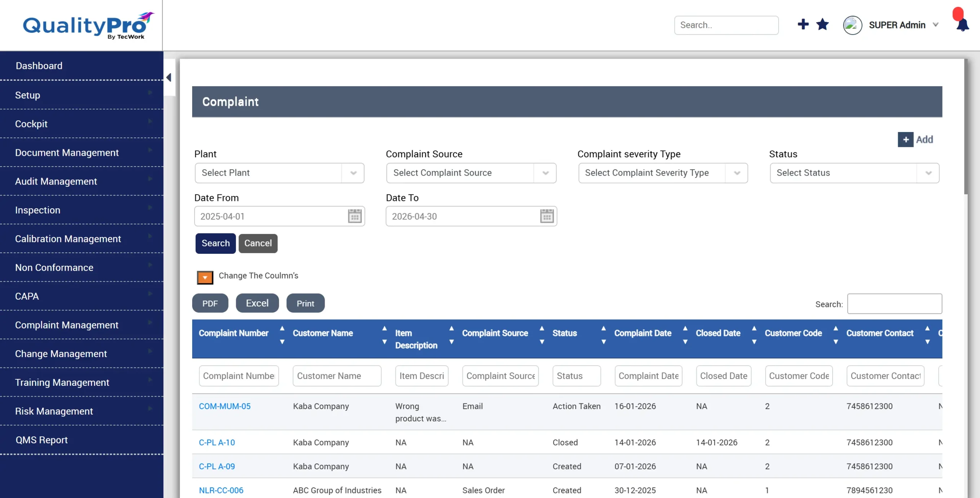980x498 pixels.
Task: Click the QualityPro logo
Action: (x=88, y=25)
